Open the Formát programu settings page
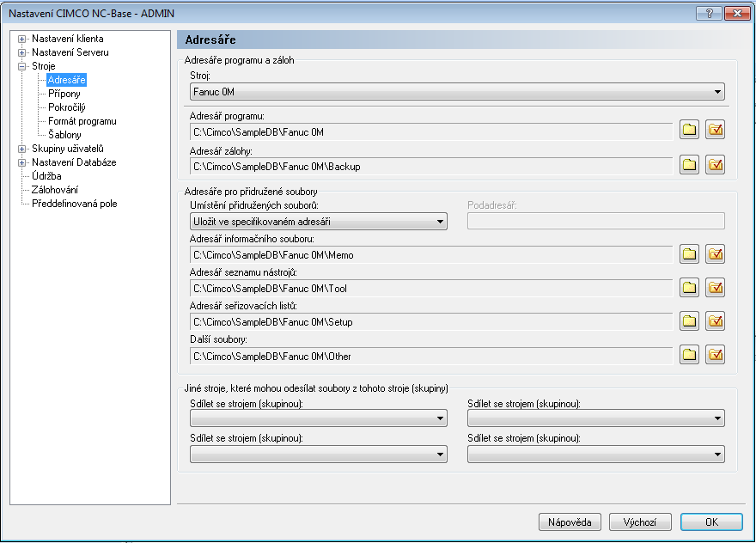The height and width of the screenshot is (543, 756). [82, 121]
